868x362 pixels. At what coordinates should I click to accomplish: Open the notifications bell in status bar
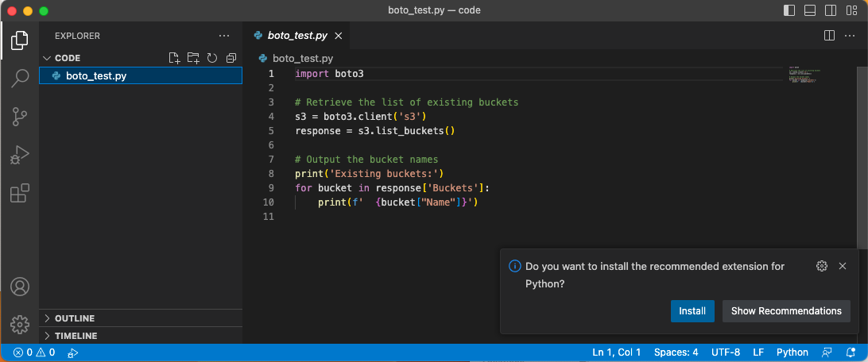click(x=851, y=352)
